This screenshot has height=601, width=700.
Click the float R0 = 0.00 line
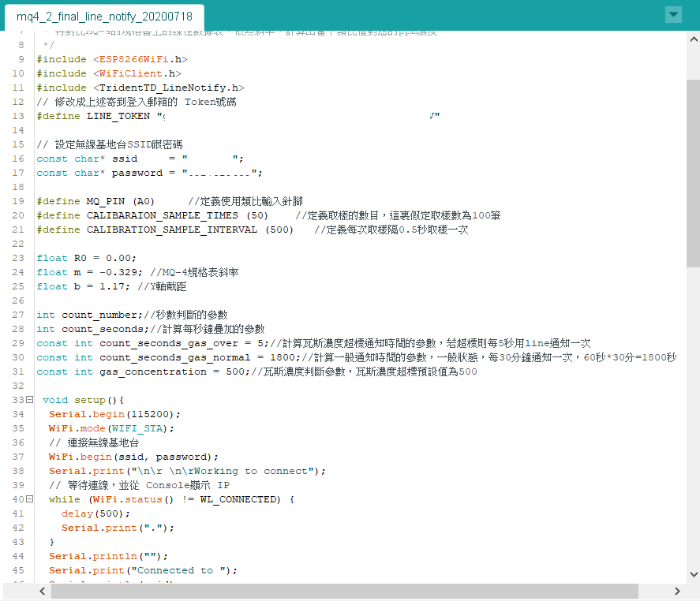click(x=86, y=259)
